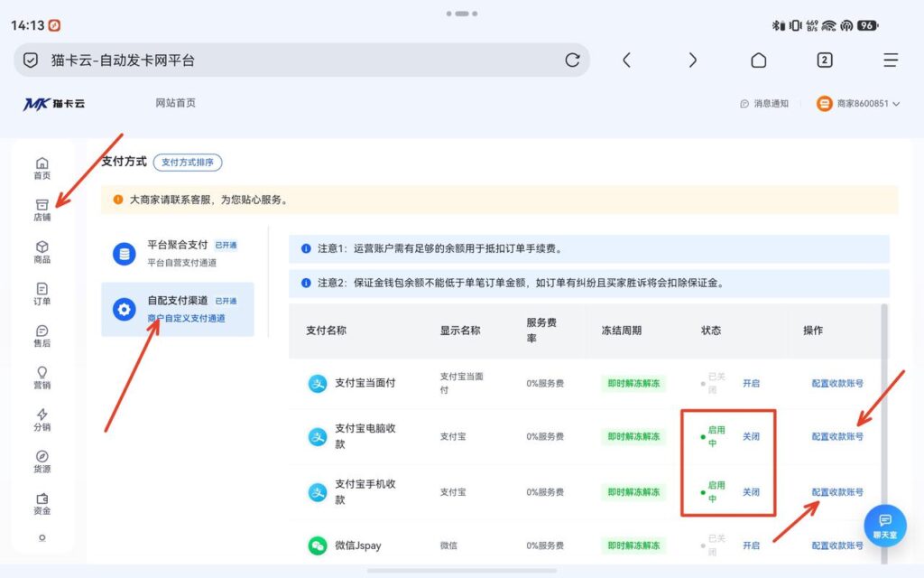Select the 自配支付渠道 channel tab
Image resolution: width=924 pixels, height=578 pixels.
178,309
